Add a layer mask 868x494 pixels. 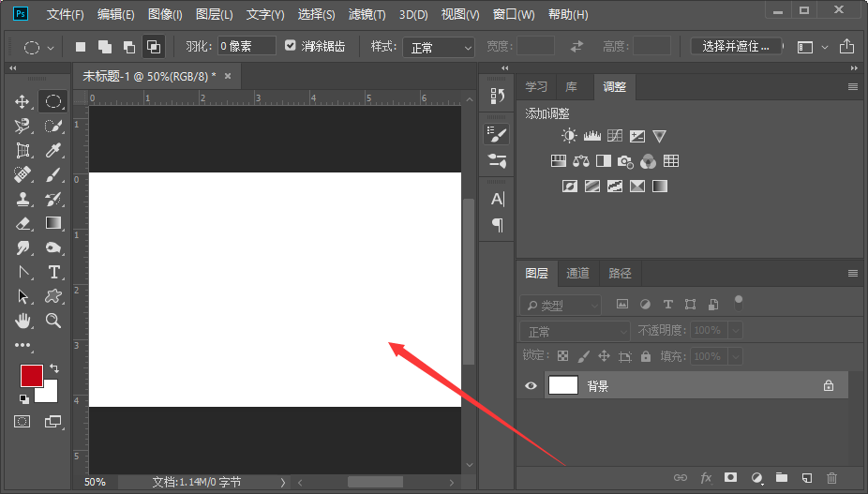coord(731,477)
